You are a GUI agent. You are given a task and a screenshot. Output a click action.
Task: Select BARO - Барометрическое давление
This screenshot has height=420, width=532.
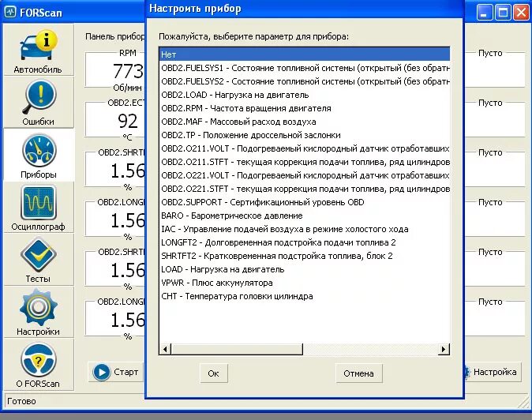(x=305, y=216)
